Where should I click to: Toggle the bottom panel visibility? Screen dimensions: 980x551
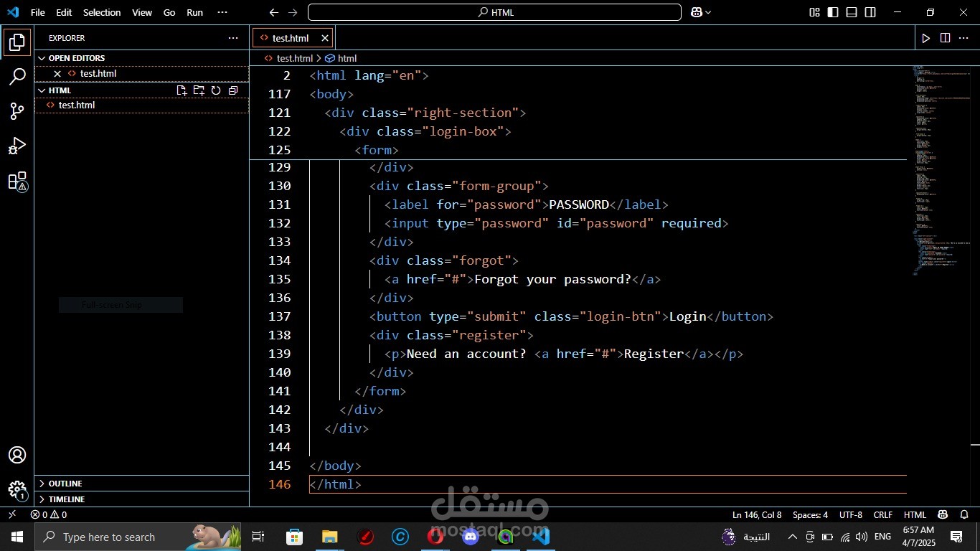(852, 12)
